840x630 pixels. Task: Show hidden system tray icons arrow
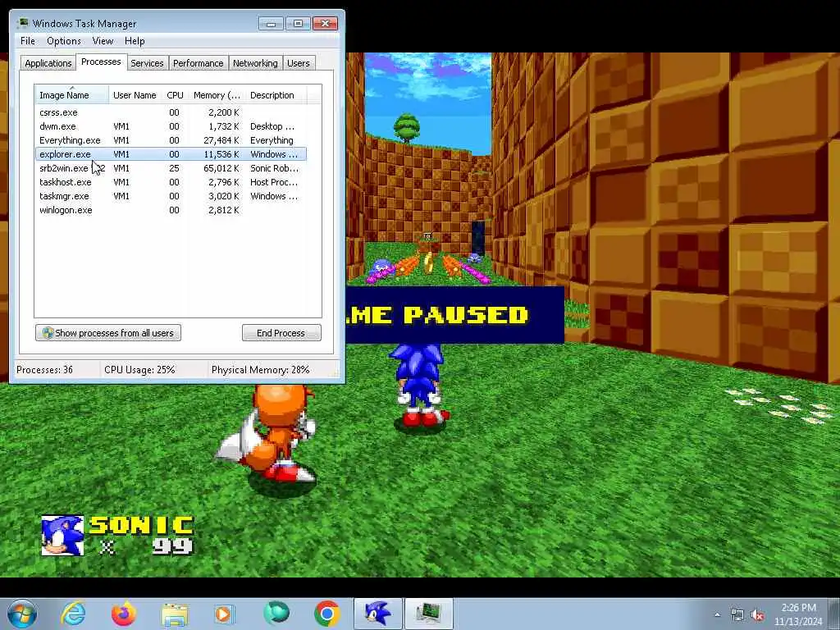717,615
